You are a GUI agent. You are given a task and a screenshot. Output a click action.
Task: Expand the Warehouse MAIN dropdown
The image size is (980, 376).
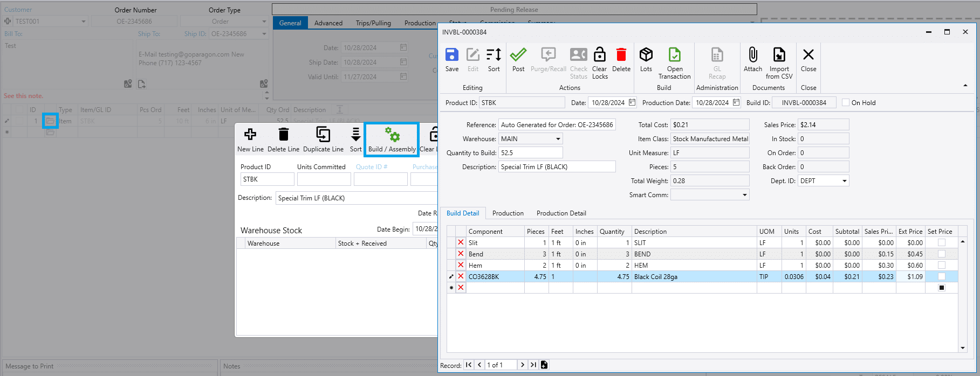[x=558, y=139]
